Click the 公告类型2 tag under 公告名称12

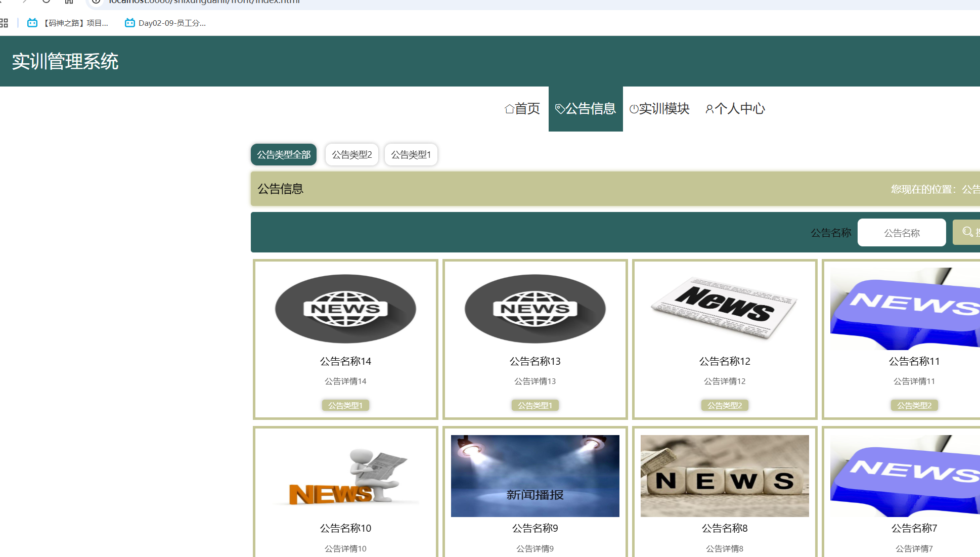click(x=725, y=405)
